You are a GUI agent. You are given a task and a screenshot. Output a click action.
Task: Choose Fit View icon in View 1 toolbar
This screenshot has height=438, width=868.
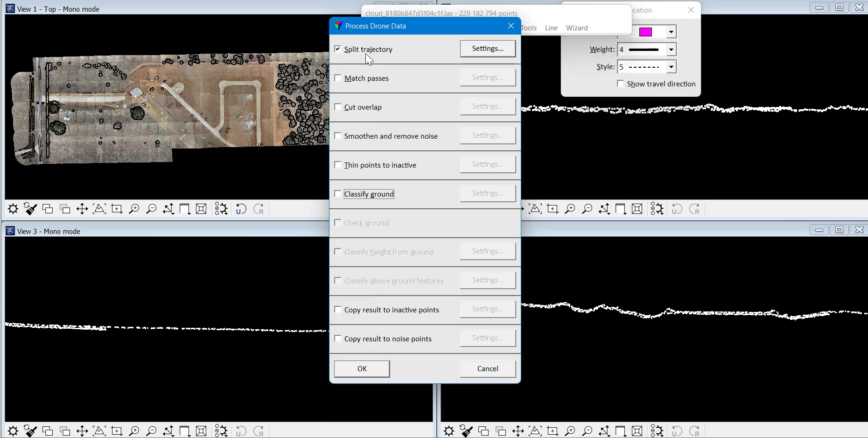99,209
